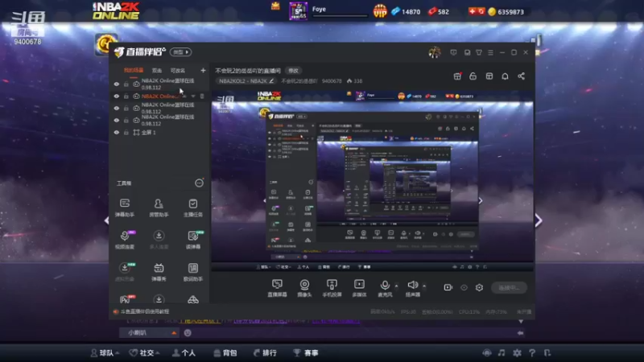Click the unlock icon above preview
Image resolution: width=644 pixels, height=362 pixels.
(473, 76)
